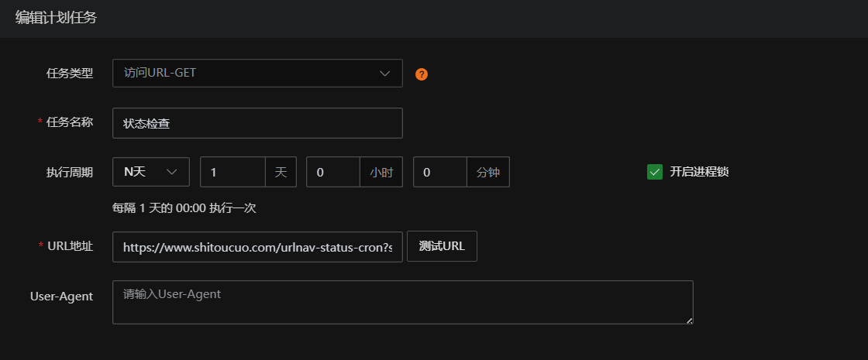Image resolution: width=868 pixels, height=360 pixels.
Task: Open the 任务类型 dropdown showing 访问URL-GET
Action: 248,74
